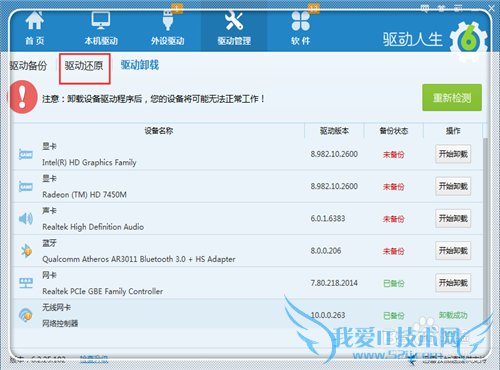The image size is (500, 370).
Task: Click version 8.0.0.206 of the Bluetooth driver
Action: (x=326, y=251)
